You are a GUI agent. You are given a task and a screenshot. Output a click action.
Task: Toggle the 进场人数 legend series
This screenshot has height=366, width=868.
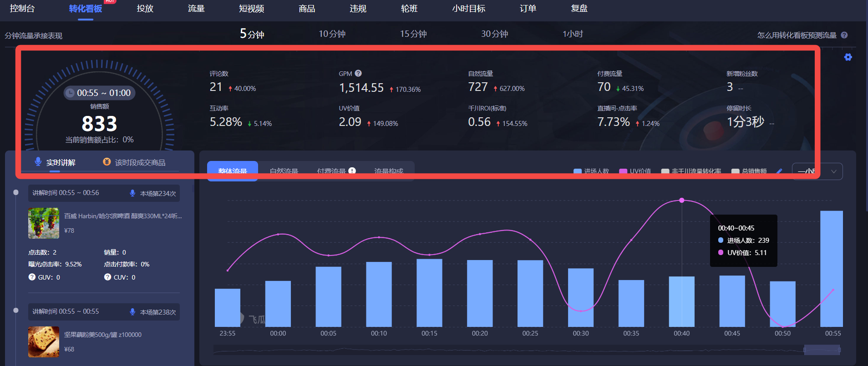591,171
